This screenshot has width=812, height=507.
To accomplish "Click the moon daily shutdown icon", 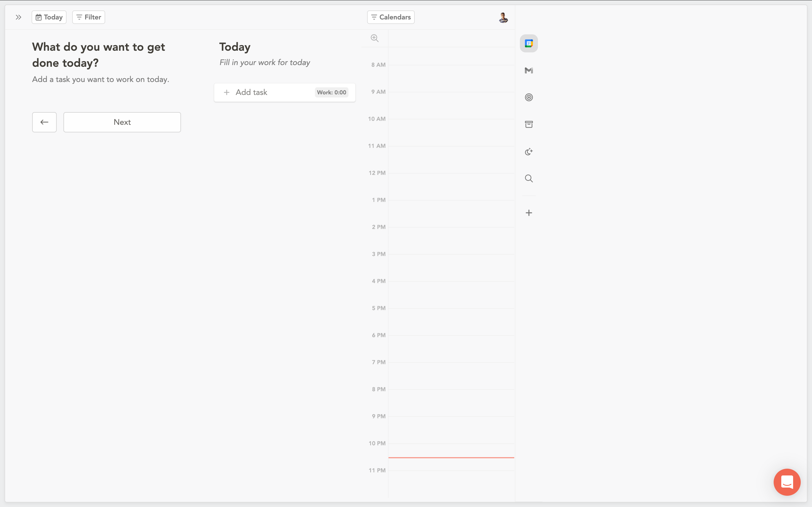I will [528, 152].
